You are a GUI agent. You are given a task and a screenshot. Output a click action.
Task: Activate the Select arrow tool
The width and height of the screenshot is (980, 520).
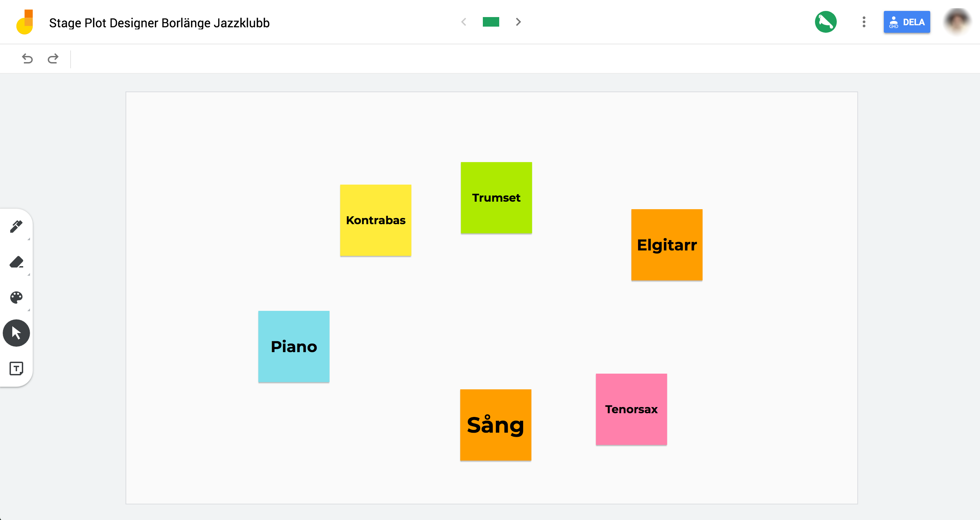16,333
